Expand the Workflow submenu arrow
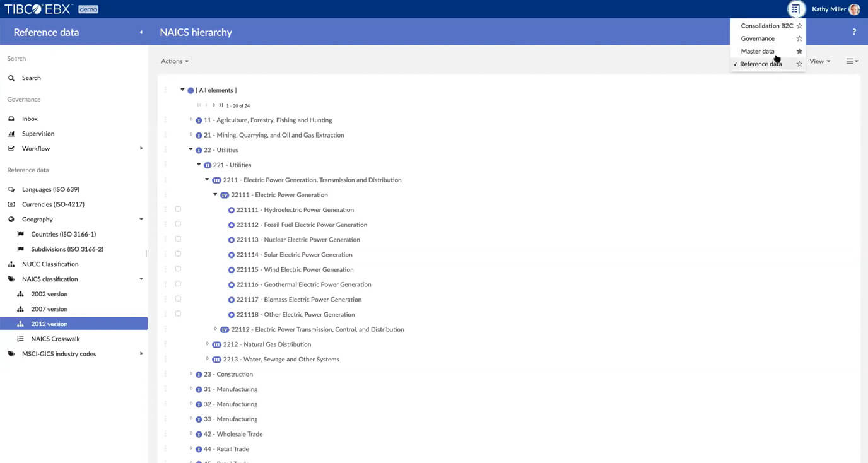The width and height of the screenshot is (868, 463). [x=141, y=148]
